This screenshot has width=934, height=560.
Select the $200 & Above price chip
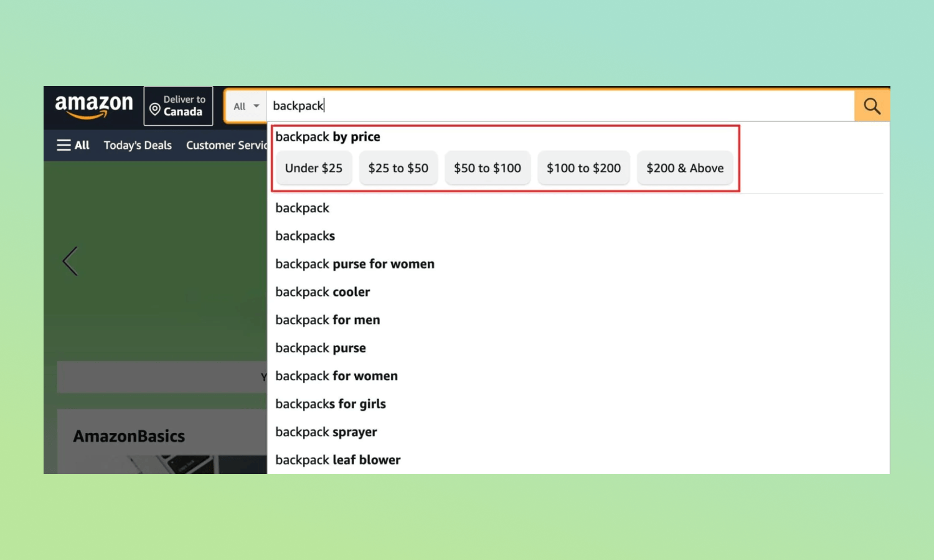tap(684, 168)
